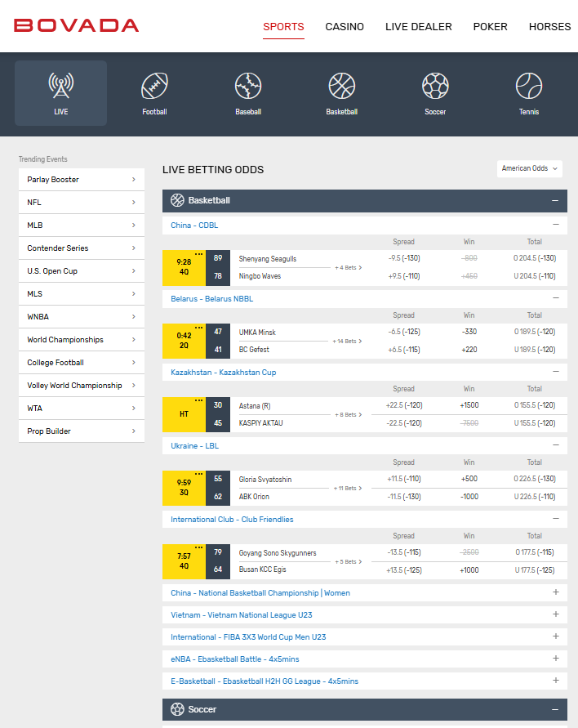Collapse the China - CDBL league
This screenshot has width=578, height=728.
point(555,225)
